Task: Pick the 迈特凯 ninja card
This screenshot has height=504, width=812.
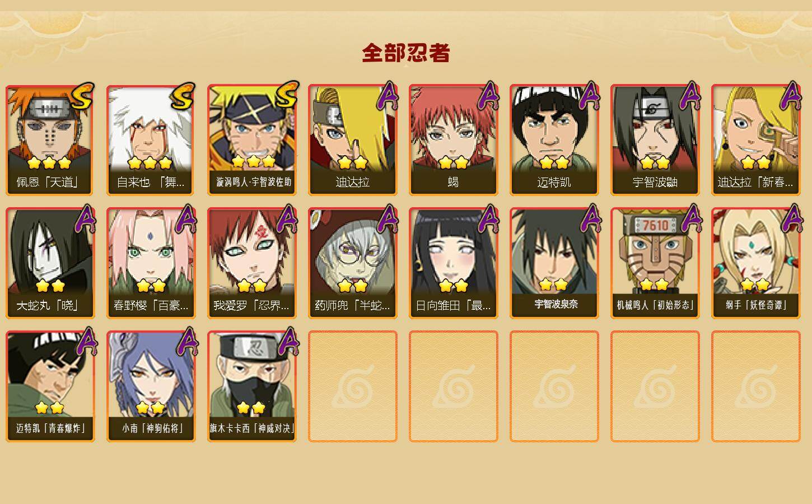Action: (x=554, y=140)
